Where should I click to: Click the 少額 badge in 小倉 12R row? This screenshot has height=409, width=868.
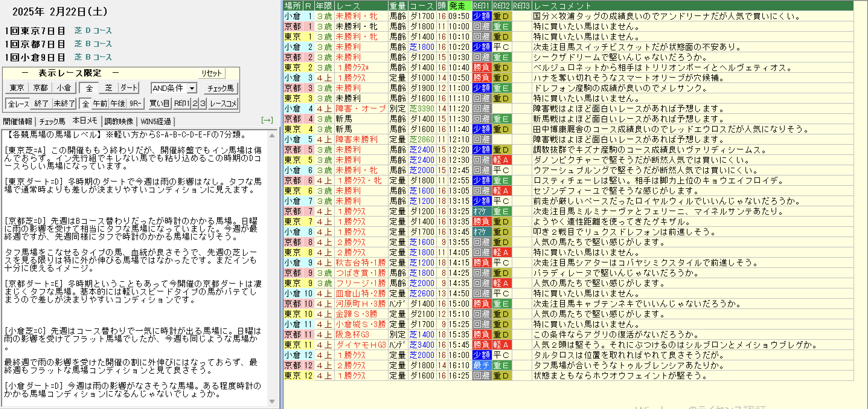pos(482,355)
